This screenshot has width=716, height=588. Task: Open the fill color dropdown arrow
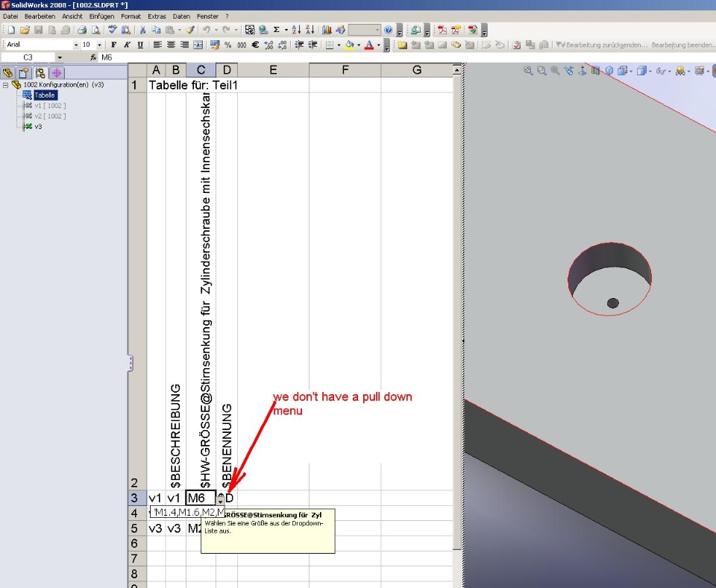coord(359,45)
